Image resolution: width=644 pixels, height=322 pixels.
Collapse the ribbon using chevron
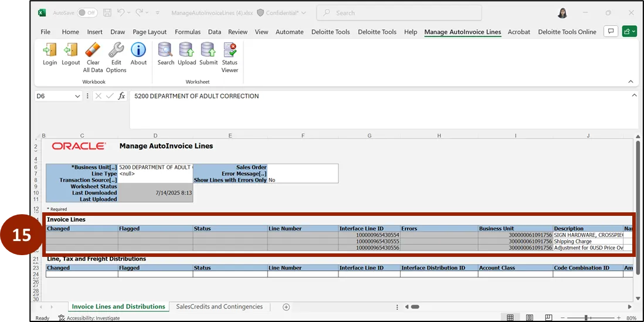pos(631,82)
